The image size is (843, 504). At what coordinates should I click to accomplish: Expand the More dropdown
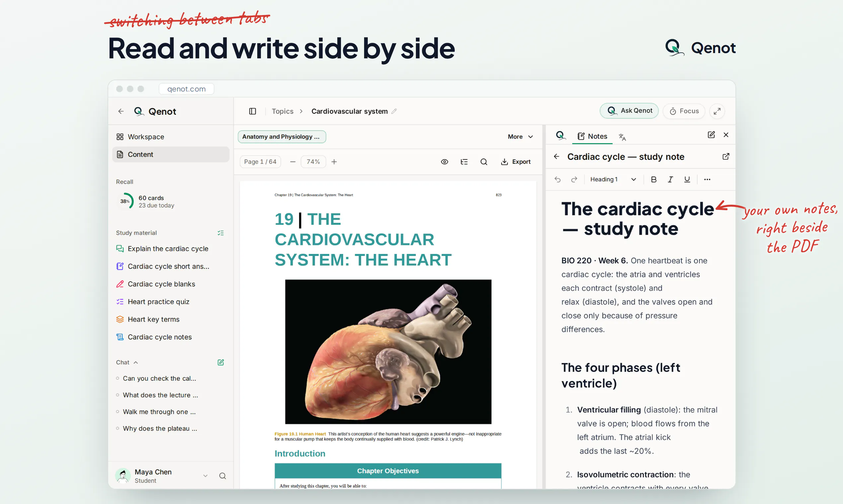520,137
